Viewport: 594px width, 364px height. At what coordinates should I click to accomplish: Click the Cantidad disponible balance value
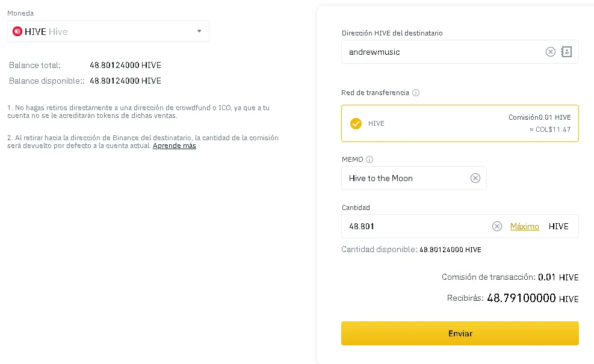[x=450, y=250]
